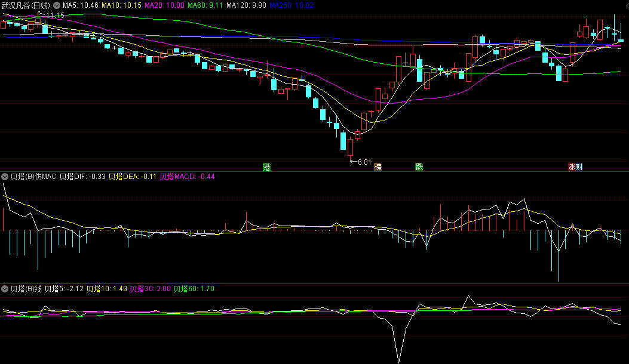The image size is (629, 364).
Task: Click the 11.15 high price label
Action: click(55, 16)
